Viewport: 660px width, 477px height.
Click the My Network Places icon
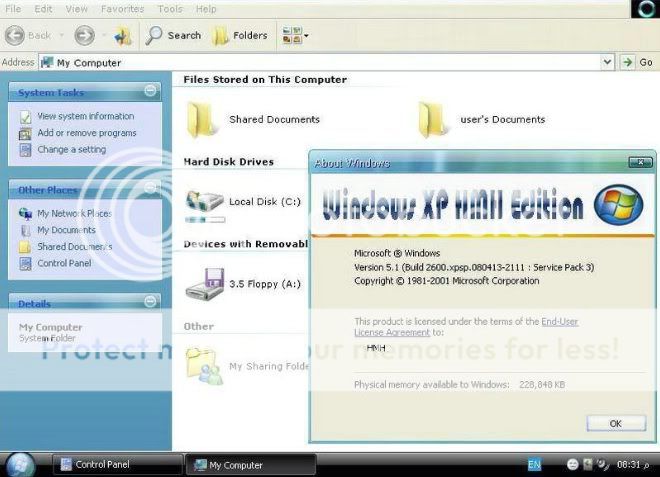25,213
